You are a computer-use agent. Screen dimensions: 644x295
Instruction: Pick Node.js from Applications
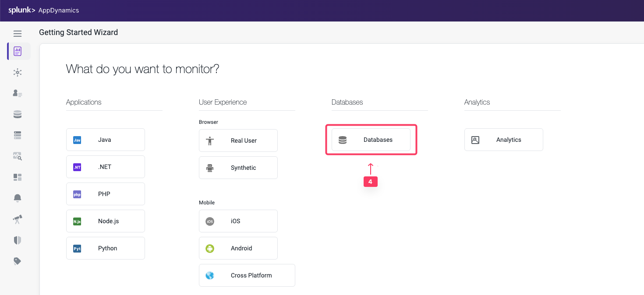click(106, 221)
